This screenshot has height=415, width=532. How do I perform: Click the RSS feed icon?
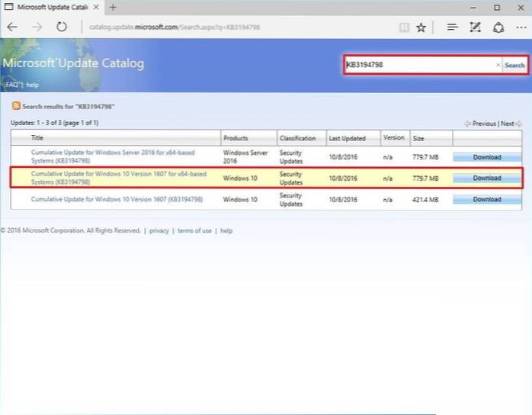click(x=15, y=106)
